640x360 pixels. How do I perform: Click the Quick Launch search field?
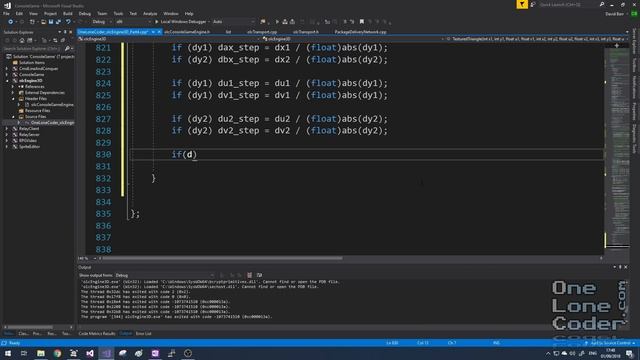click(569, 4)
